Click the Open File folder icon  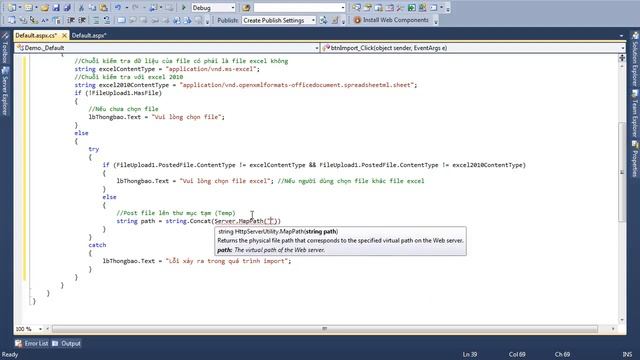(44, 8)
